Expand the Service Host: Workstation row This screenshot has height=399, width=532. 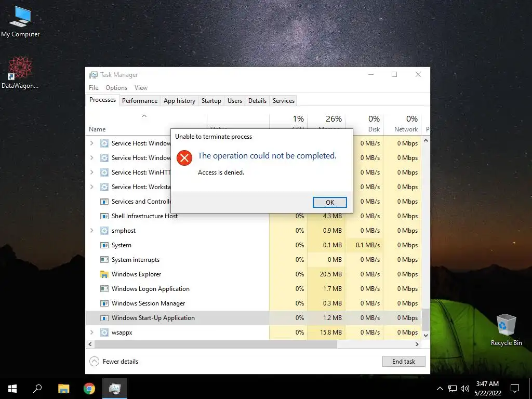[91, 187]
